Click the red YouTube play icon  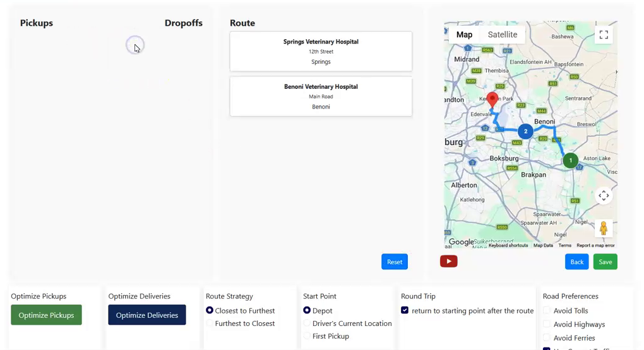tap(448, 261)
